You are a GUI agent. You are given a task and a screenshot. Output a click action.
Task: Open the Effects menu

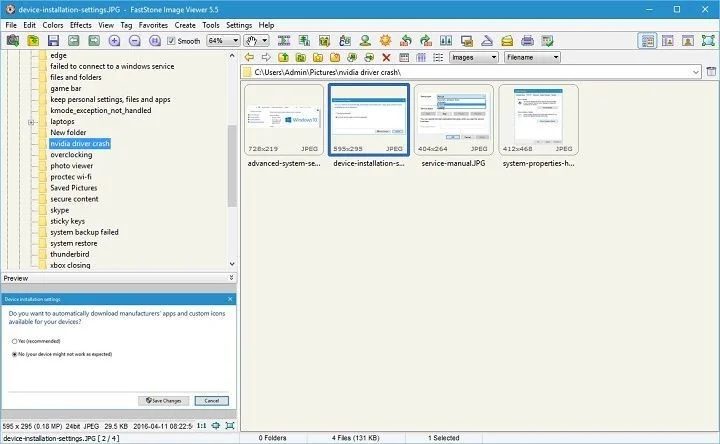tap(80, 25)
